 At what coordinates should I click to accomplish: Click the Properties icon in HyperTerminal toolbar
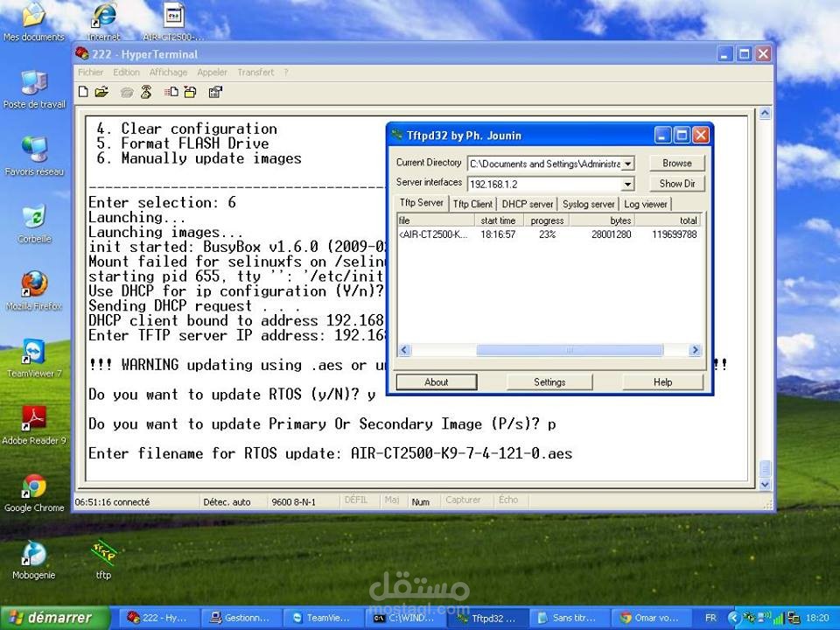coord(215,92)
